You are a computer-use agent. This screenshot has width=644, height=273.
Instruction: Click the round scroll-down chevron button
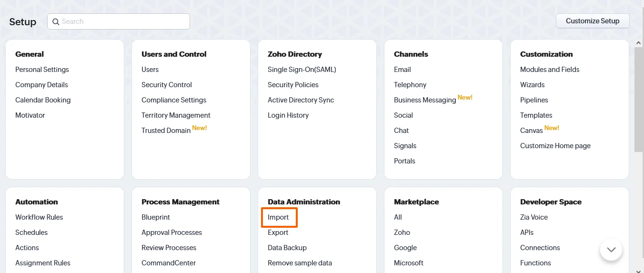click(611, 250)
